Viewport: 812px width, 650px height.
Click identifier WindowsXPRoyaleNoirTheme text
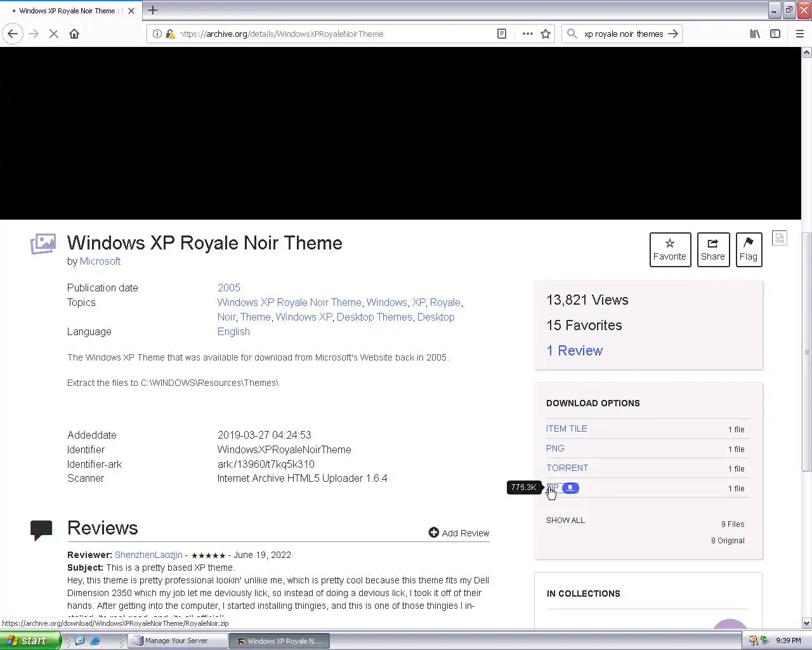(x=284, y=449)
